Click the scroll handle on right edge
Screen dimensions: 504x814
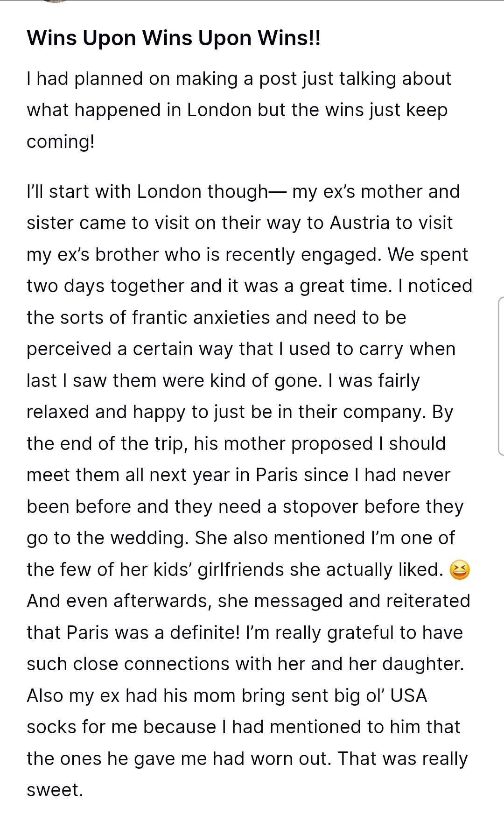click(501, 376)
